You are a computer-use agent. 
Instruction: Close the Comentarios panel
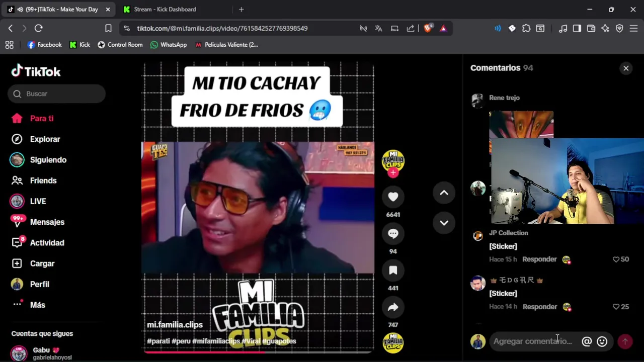[x=626, y=68]
